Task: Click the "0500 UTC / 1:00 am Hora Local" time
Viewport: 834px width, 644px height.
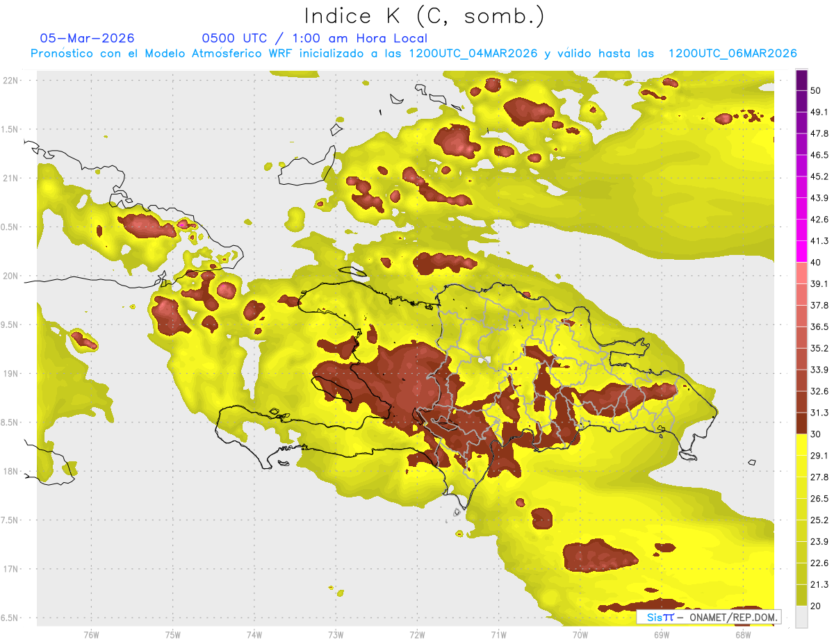Action: coord(314,38)
